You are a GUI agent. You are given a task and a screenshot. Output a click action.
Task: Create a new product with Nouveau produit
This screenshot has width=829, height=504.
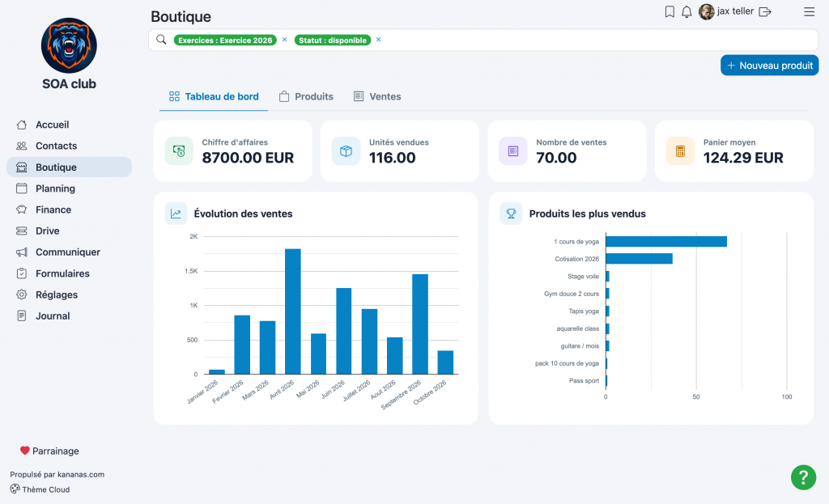[769, 66]
